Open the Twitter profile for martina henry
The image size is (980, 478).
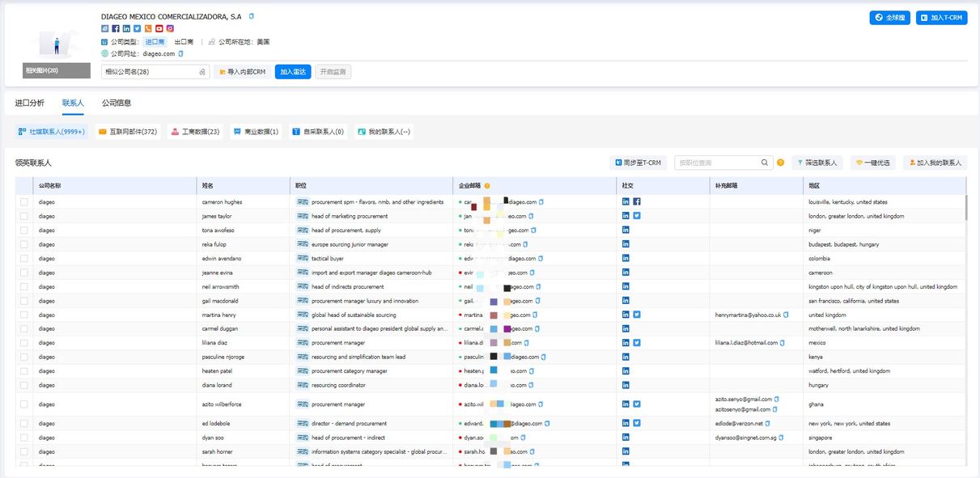(x=637, y=315)
